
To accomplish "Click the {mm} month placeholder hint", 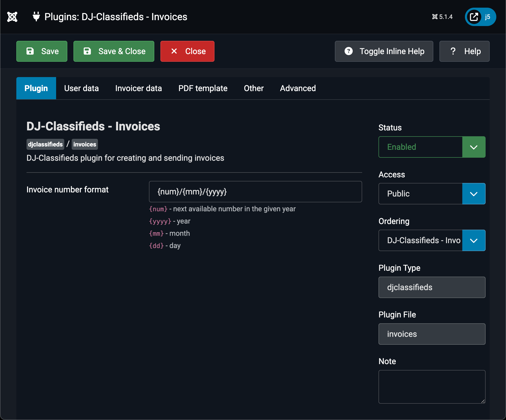I will pos(156,233).
